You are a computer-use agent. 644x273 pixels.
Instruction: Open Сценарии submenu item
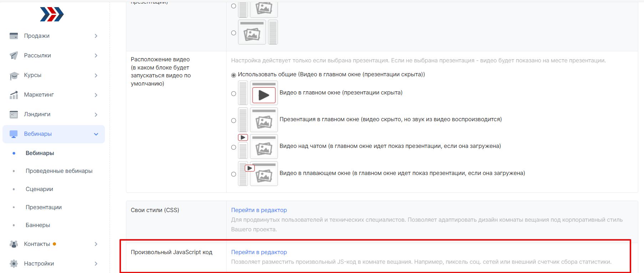[x=39, y=189]
